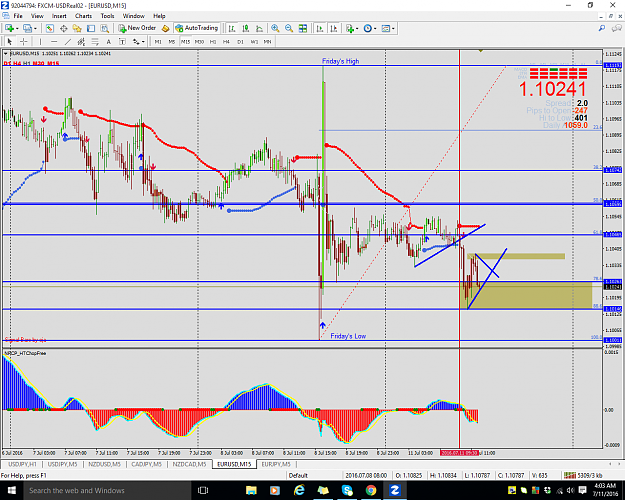Expand the Periods dropdown arrow
Screen dimensions: 625x500
click(375, 28)
